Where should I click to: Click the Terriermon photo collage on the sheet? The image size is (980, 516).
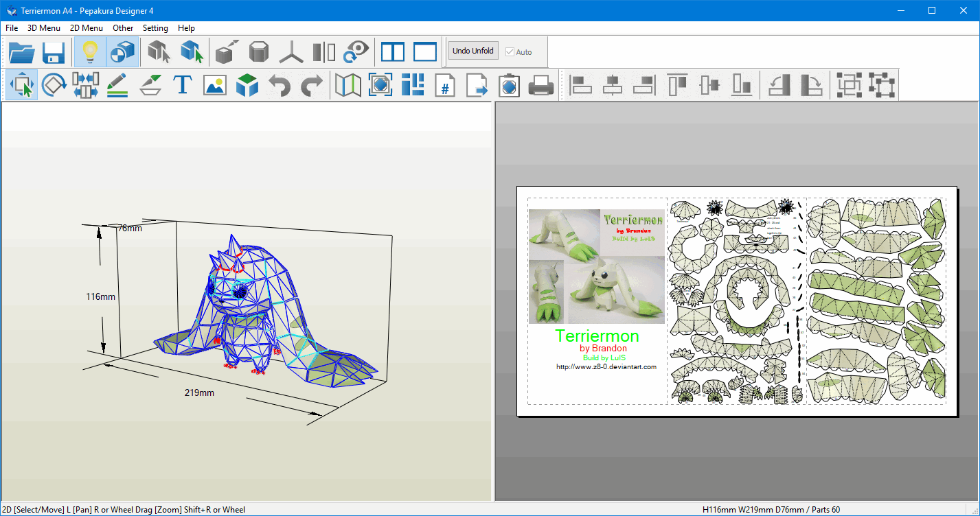pyautogui.click(x=596, y=266)
